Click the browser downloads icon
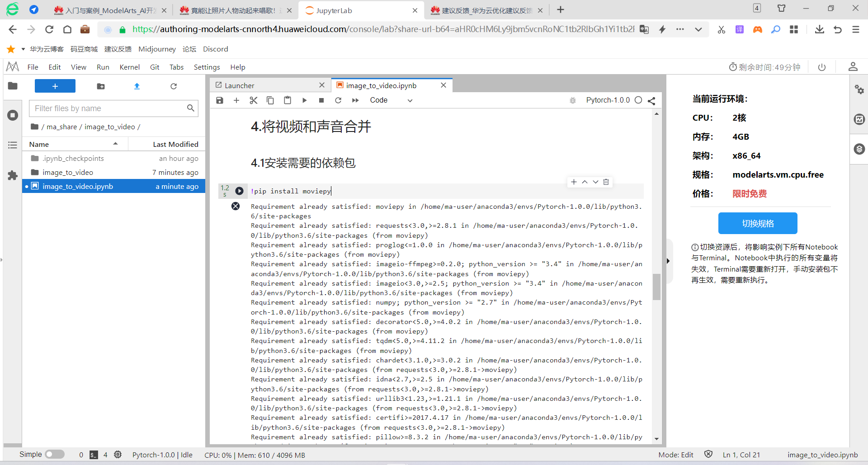This screenshot has width=868, height=465. click(x=819, y=30)
